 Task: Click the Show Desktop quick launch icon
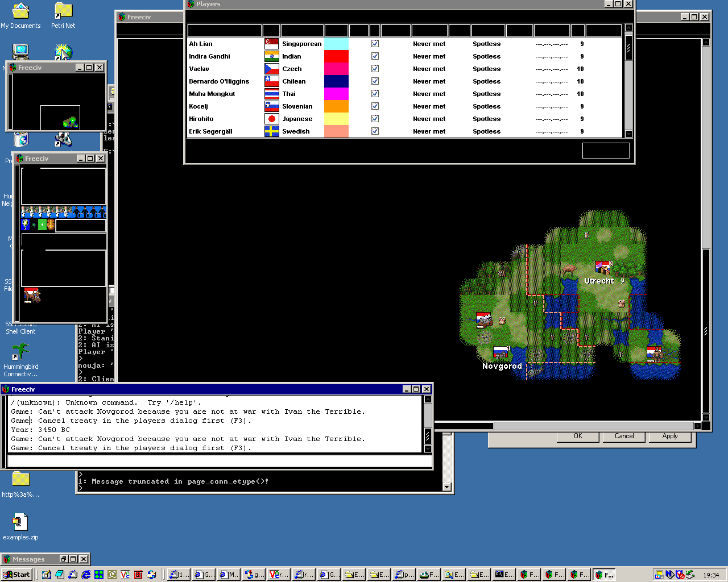tap(47, 575)
